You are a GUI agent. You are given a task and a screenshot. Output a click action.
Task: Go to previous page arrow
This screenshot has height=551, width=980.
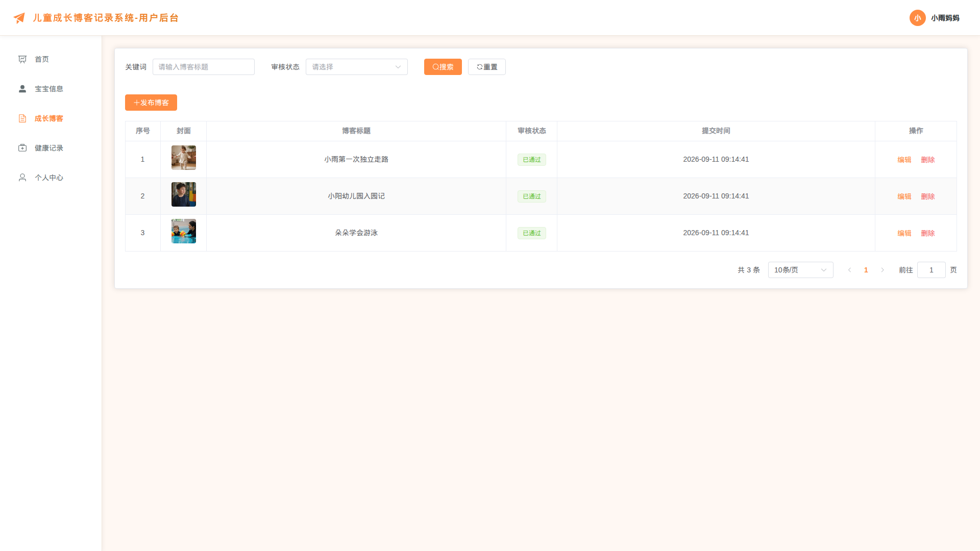coord(849,270)
